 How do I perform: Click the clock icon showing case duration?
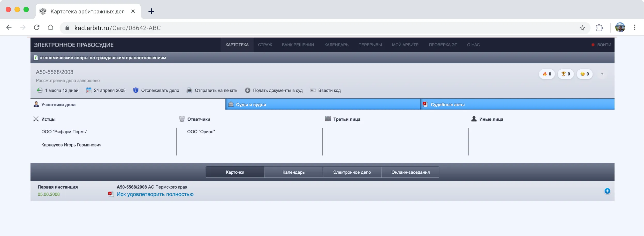tap(39, 90)
